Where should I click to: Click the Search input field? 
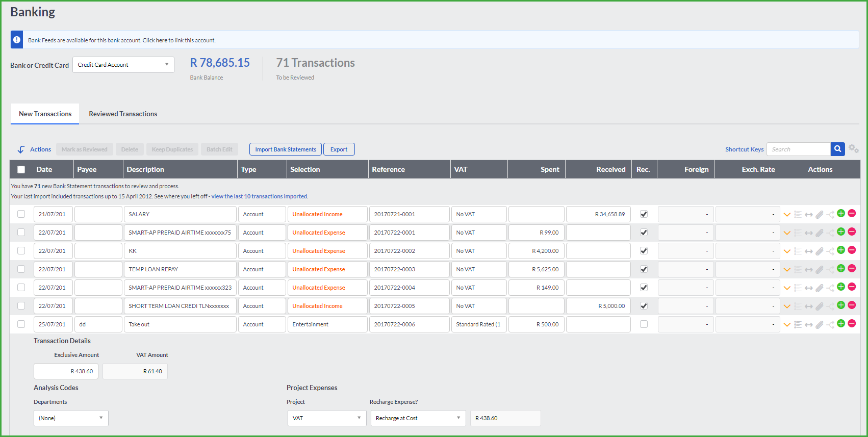click(799, 149)
